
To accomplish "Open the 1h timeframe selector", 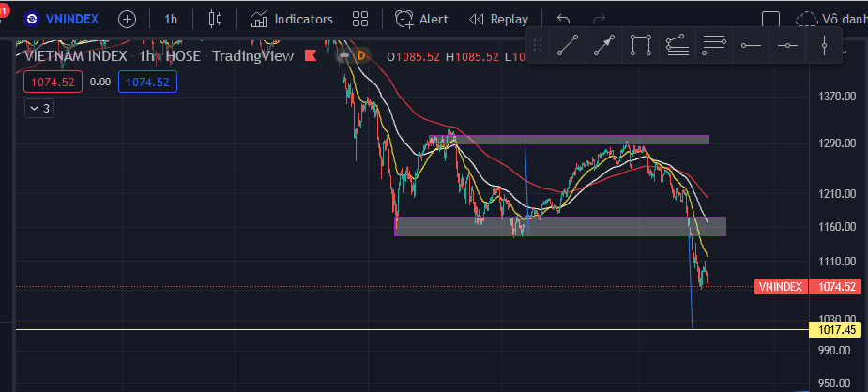I will tap(171, 20).
